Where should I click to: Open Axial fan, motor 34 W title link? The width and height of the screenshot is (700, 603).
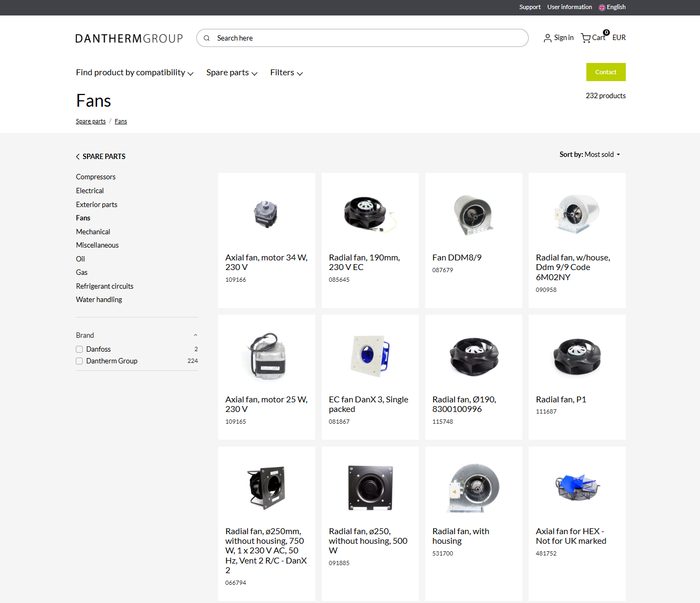point(266,262)
